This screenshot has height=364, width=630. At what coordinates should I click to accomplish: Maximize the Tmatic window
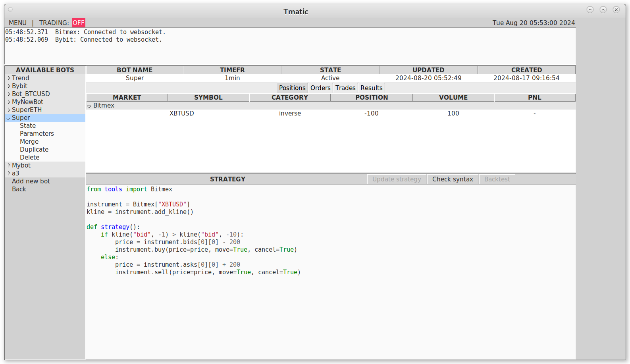coord(603,10)
